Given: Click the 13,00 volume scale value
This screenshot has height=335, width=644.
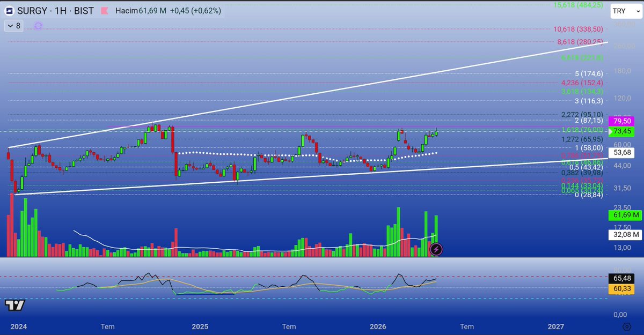Looking at the screenshot, I should [x=623, y=248].
